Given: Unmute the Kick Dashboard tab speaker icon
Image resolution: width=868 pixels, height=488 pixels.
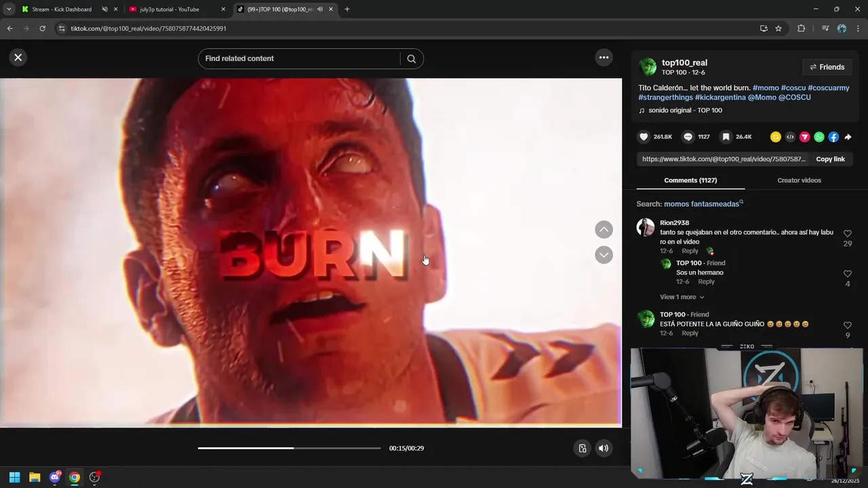Looking at the screenshot, I should (x=104, y=9).
